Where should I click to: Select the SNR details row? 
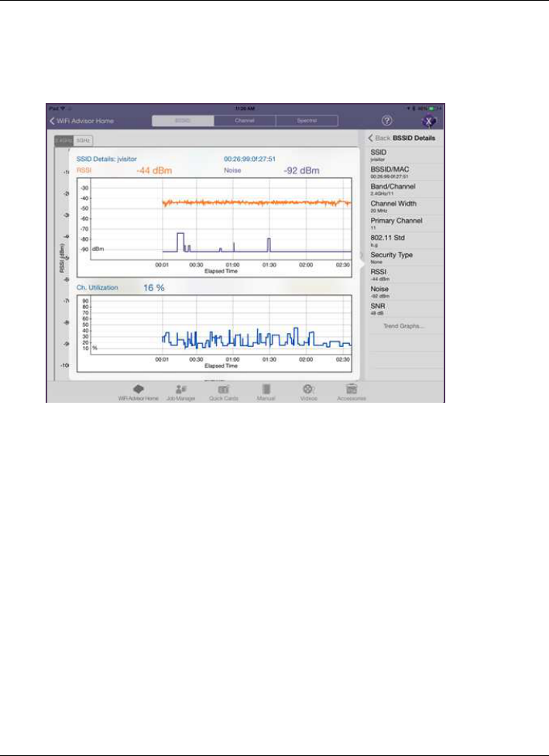pos(405,310)
